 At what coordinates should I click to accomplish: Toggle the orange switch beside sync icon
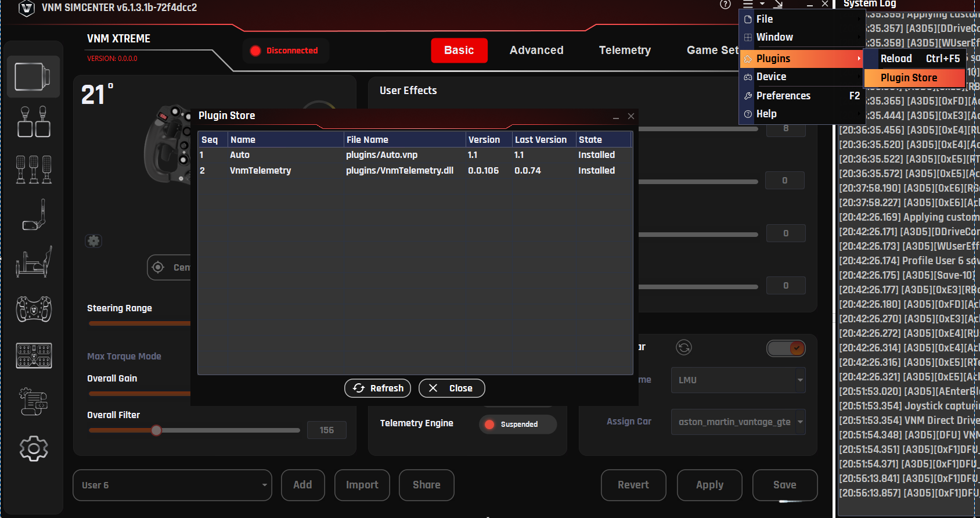coord(786,348)
